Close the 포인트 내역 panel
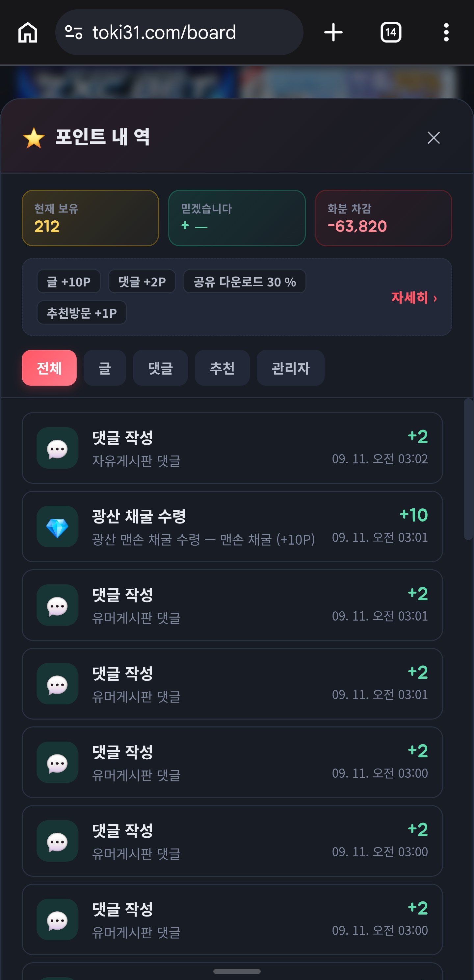The image size is (474, 980). click(434, 138)
